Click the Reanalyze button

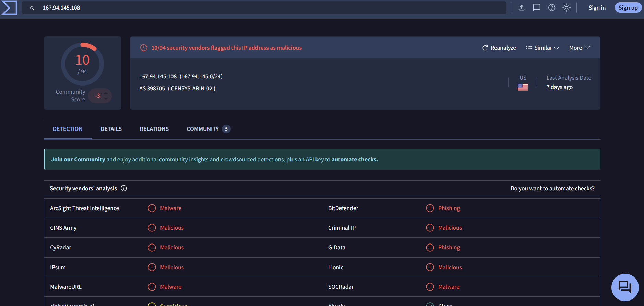pyautogui.click(x=499, y=48)
